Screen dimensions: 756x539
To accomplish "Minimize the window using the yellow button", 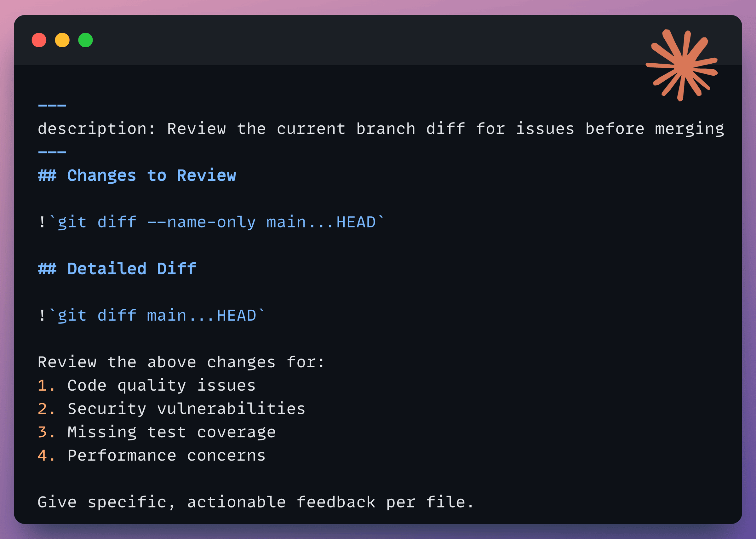I will tap(62, 40).
